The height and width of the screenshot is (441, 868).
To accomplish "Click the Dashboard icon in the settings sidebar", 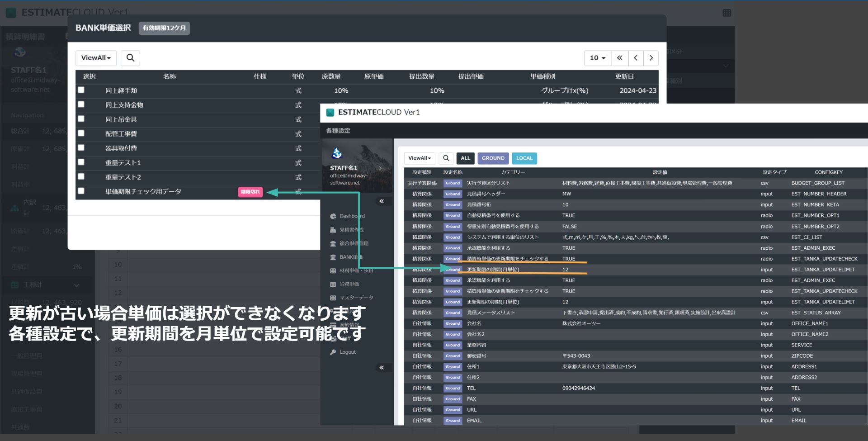I will tap(333, 216).
